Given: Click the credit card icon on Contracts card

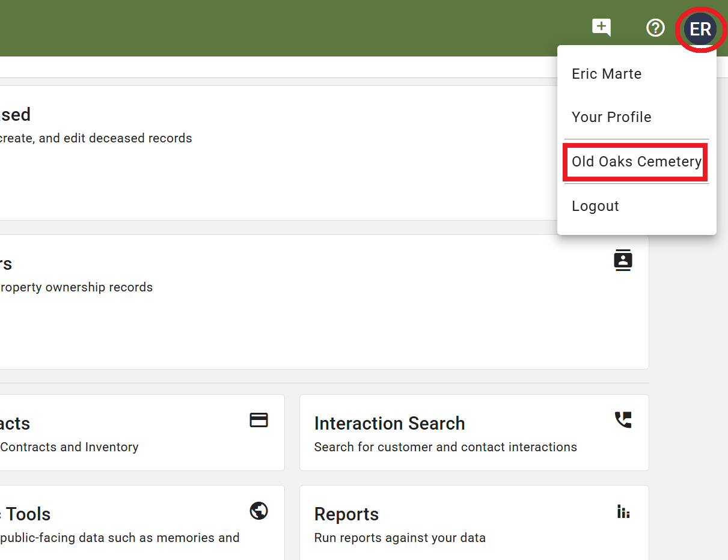Looking at the screenshot, I should click(x=258, y=420).
